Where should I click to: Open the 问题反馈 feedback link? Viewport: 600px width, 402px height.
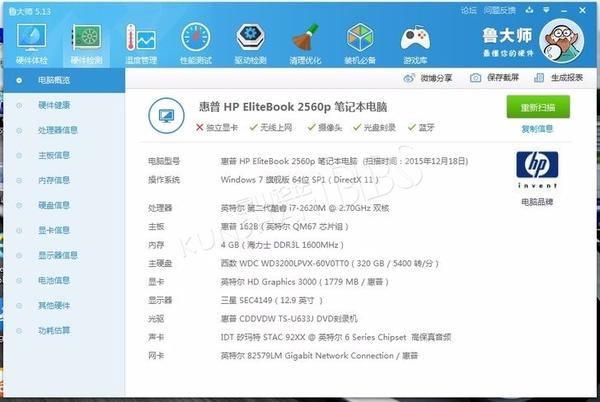(499, 10)
